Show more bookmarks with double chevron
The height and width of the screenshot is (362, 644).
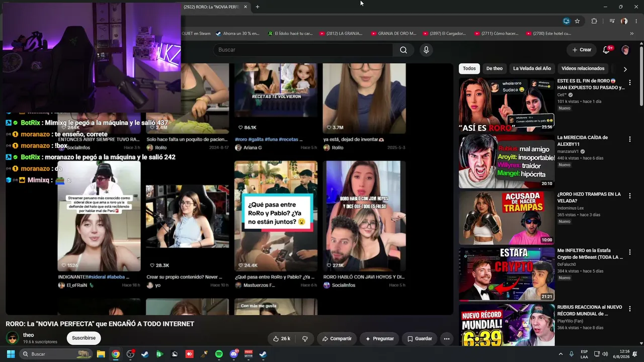tap(632, 34)
